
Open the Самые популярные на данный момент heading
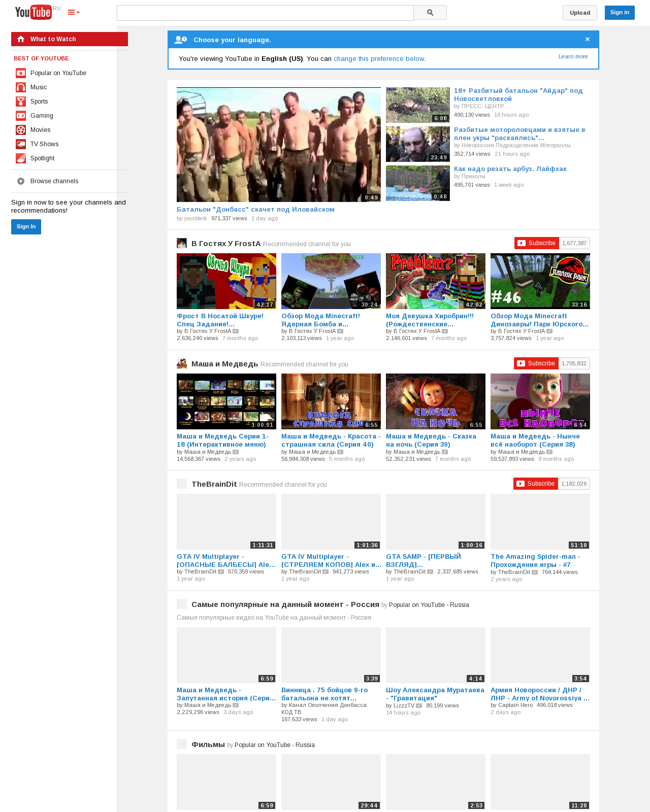[285, 604]
